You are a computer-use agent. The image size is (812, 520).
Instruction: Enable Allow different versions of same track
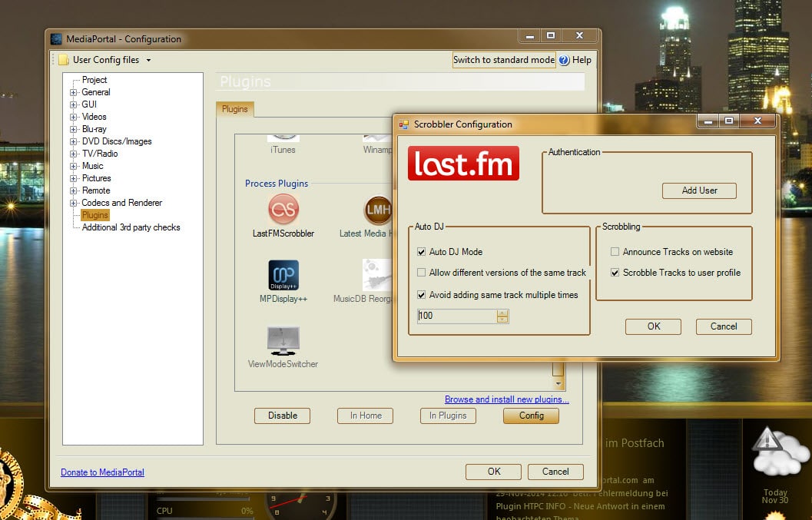pos(421,273)
